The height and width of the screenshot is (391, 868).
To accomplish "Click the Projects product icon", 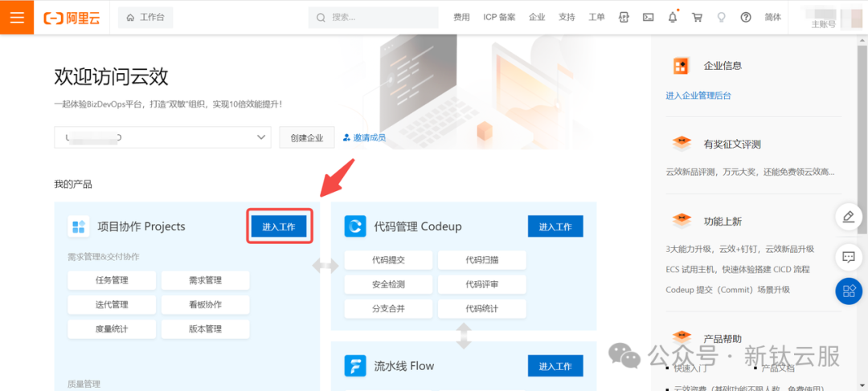I will [x=79, y=226].
